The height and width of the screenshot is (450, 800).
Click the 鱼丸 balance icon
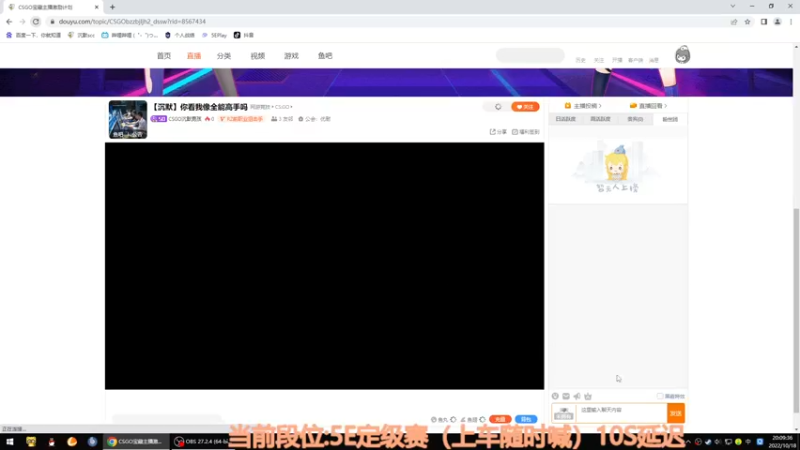434,419
